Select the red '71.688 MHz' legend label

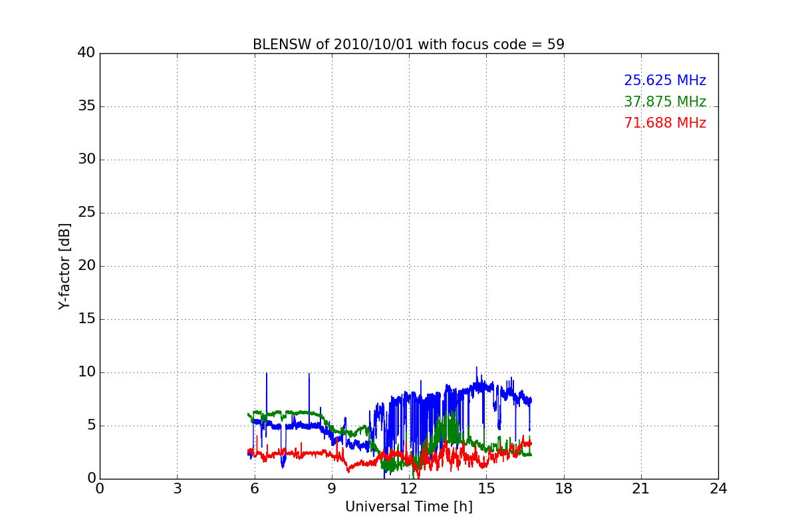pos(665,123)
